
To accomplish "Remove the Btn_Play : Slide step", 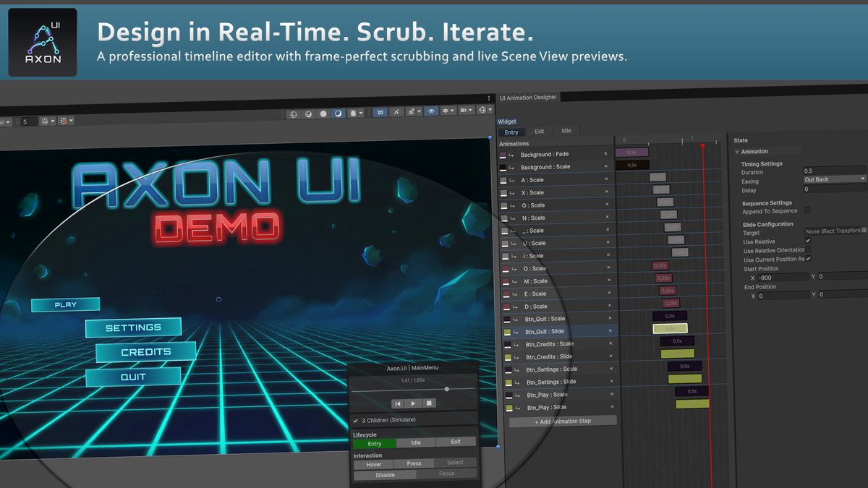I will tap(613, 407).
